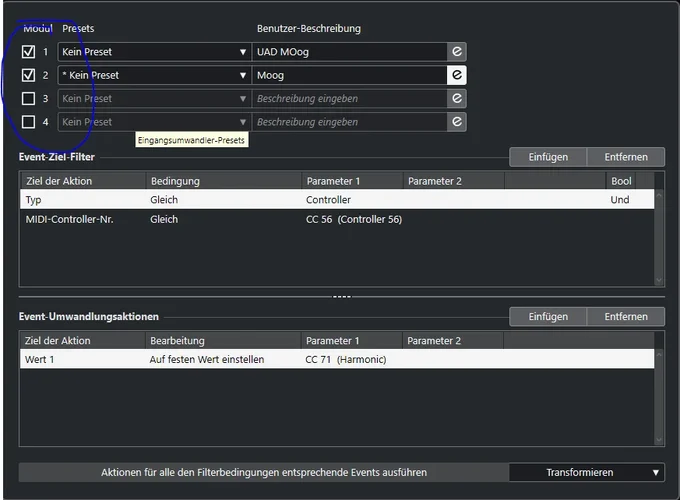Enable the module 3 checkbox
680x500 pixels.
(x=28, y=99)
